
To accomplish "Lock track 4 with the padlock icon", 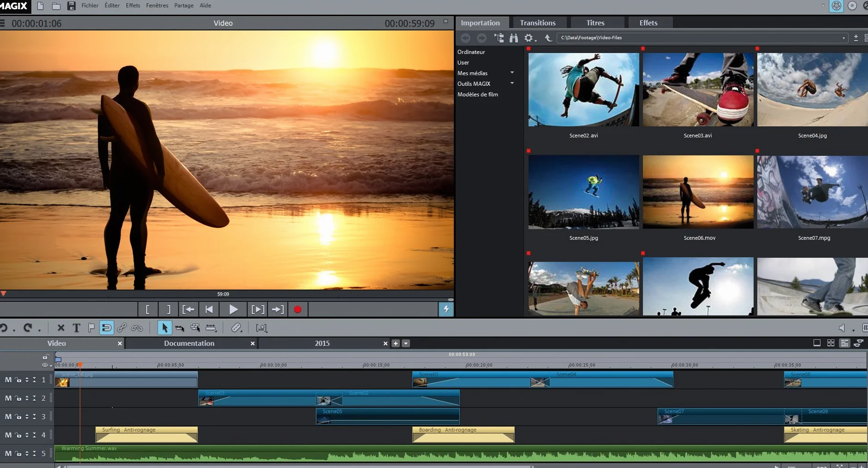I will click(x=18, y=435).
